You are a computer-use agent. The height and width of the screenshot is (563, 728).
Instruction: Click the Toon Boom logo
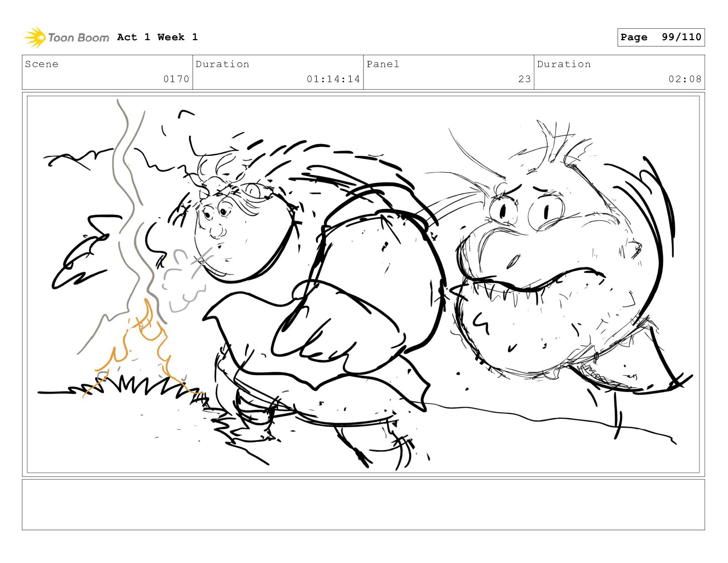pos(66,38)
